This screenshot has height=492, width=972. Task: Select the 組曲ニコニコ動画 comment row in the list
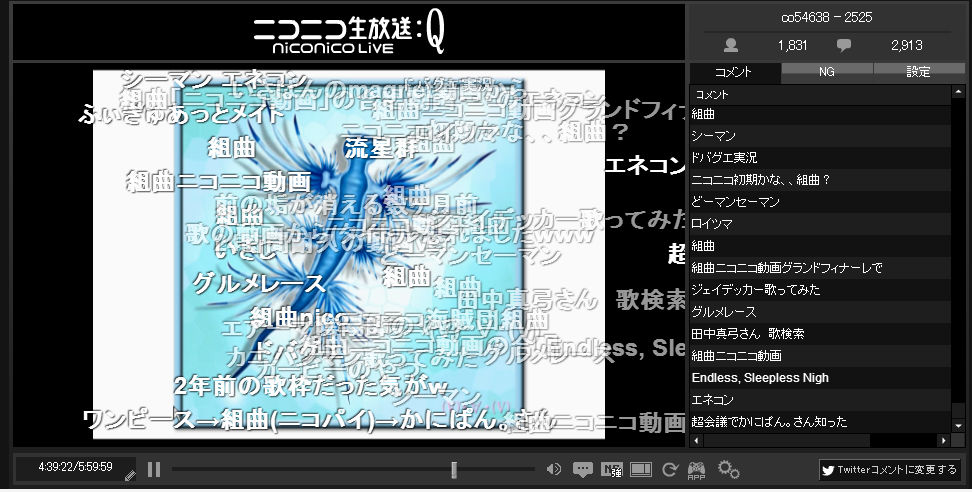click(x=820, y=356)
